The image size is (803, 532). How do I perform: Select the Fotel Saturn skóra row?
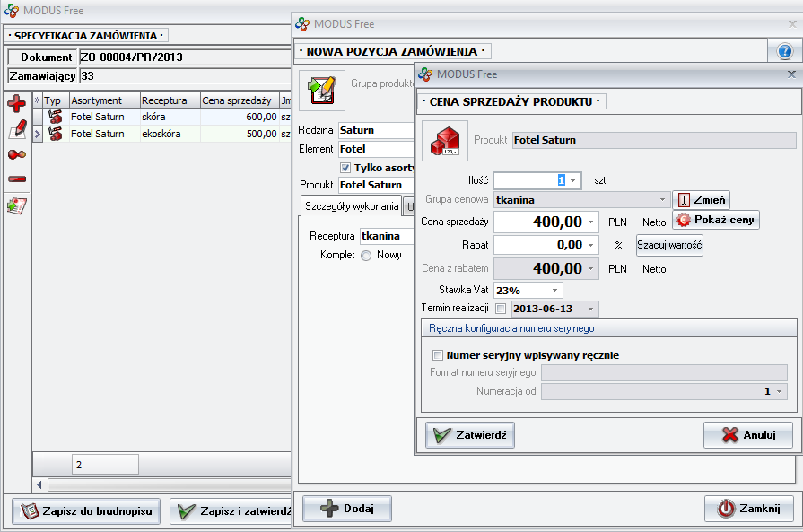161,117
